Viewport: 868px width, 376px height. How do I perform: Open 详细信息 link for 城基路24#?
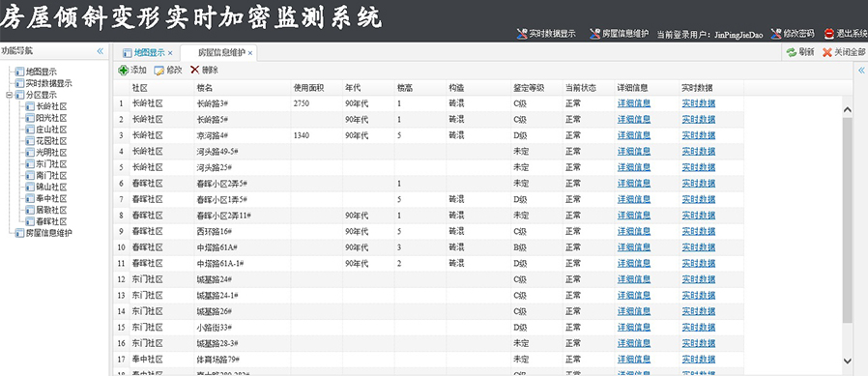(634, 279)
